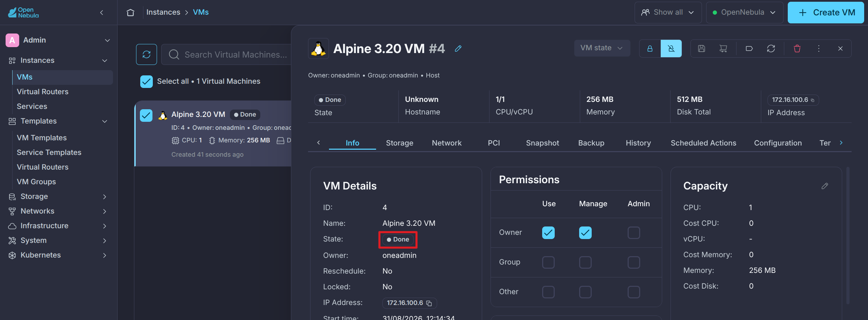The height and width of the screenshot is (320, 868).
Task: Click the penguin icon on the VM card
Action: 163,115
